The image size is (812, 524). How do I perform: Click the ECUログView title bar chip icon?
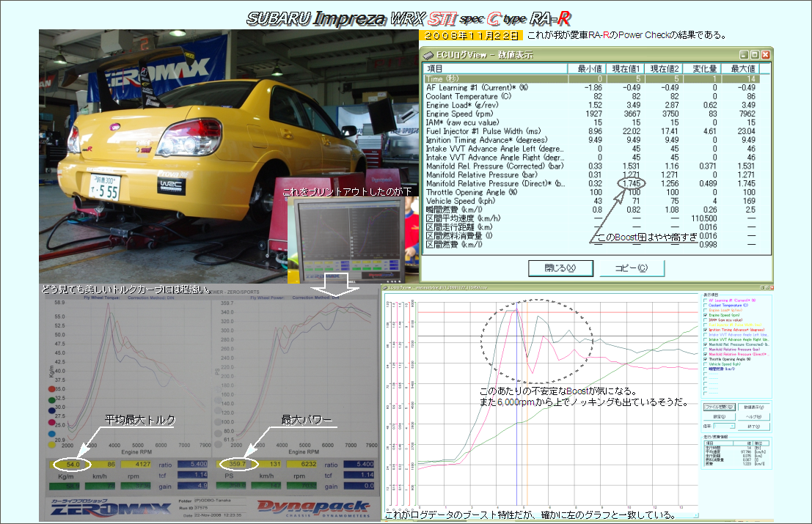click(428, 54)
